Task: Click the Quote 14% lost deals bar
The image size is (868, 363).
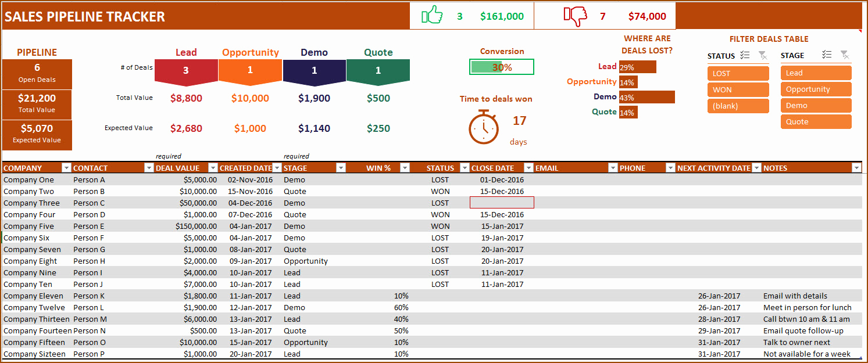Action: pos(628,112)
